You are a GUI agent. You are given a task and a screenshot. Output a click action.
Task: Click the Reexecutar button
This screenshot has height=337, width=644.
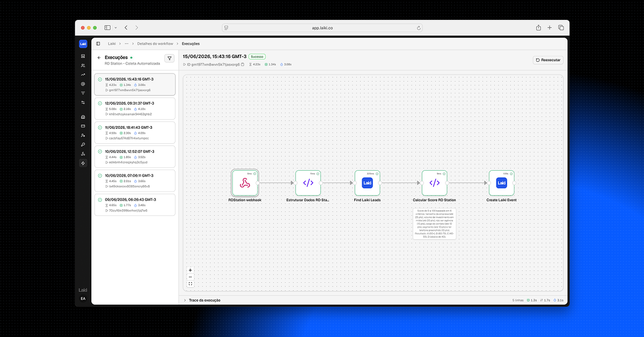click(548, 60)
